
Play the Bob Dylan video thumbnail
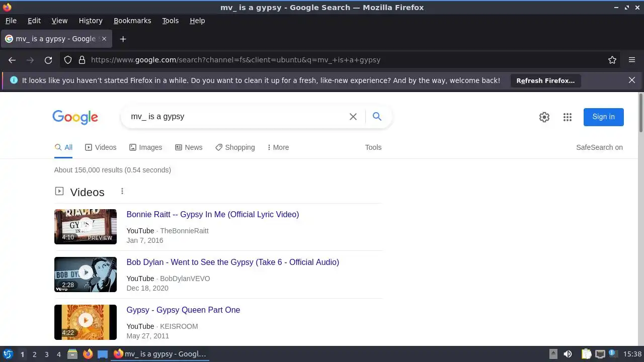click(86, 275)
